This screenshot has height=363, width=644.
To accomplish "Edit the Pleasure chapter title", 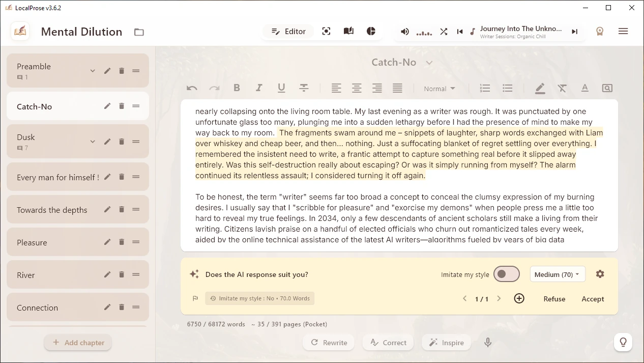I will click(107, 242).
